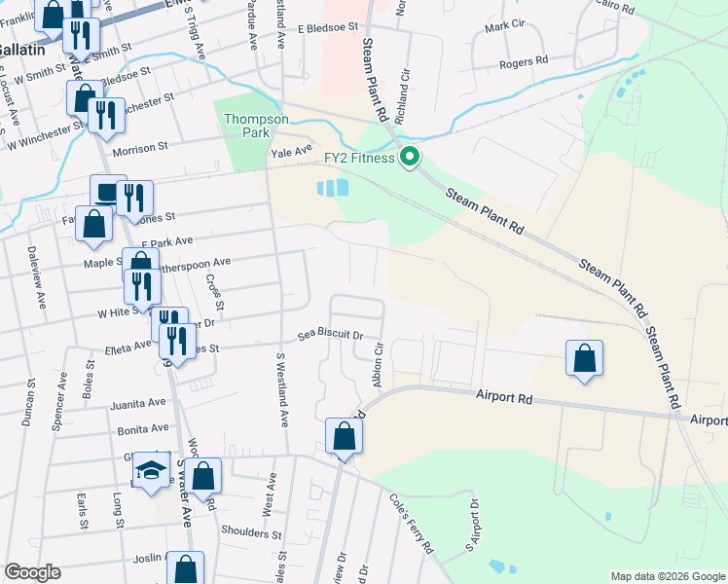The width and height of the screenshot is (728, 584).
Task: Click the Shoulders St label
Action: tap(251, 532)
